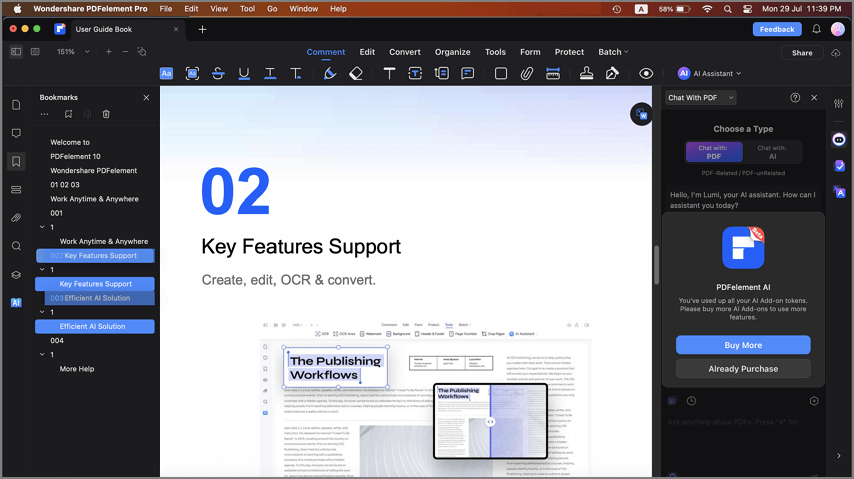Switch to the Protect tab

click(569, 52)
